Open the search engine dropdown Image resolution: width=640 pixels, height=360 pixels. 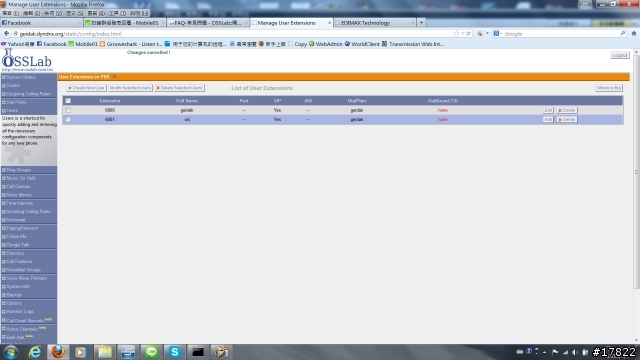pyautogui.click(x=498, y=33)
